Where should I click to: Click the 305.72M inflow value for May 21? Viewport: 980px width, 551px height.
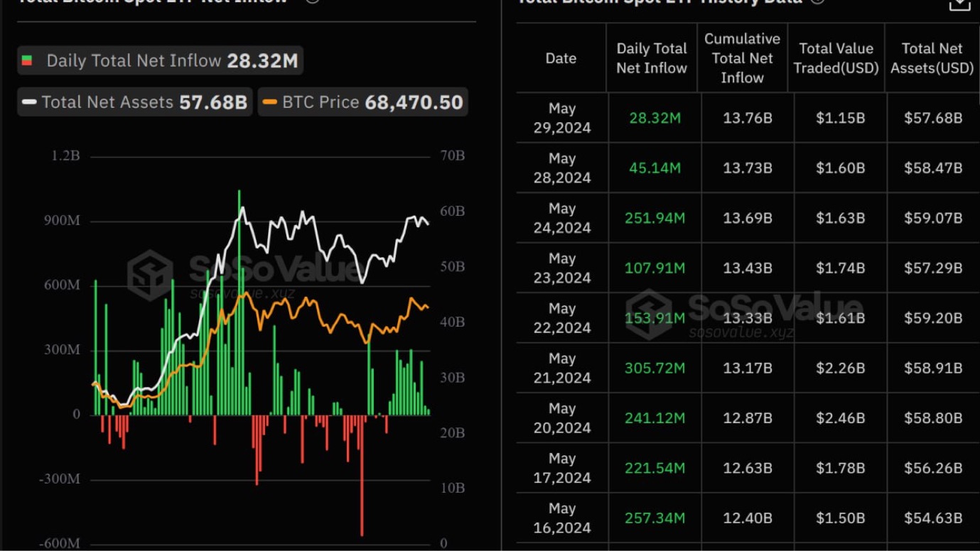click(655, 368)
